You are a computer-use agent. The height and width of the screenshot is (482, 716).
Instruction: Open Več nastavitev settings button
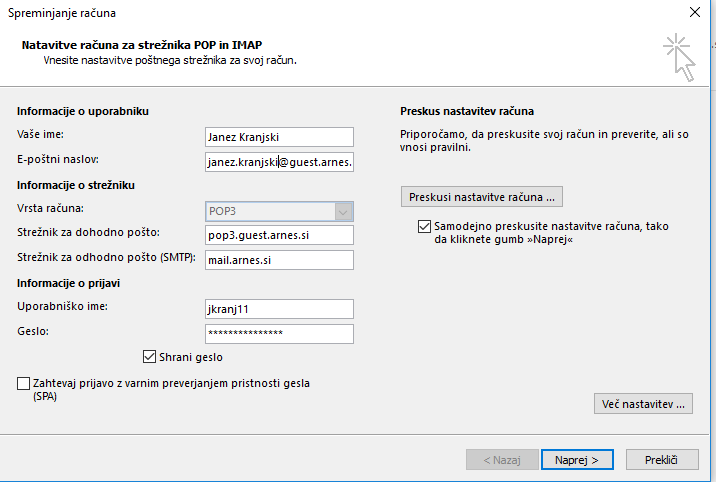point(643,404)
